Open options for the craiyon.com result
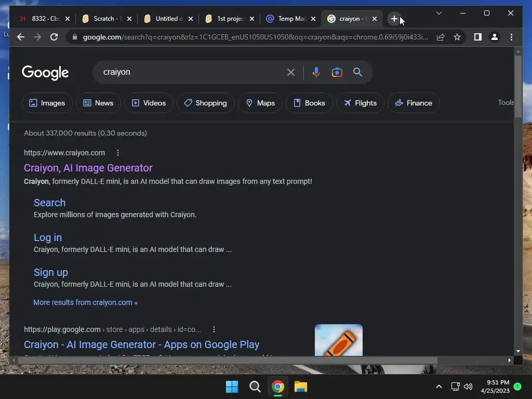This screenshot has height=399, width=532. point(118,153)
